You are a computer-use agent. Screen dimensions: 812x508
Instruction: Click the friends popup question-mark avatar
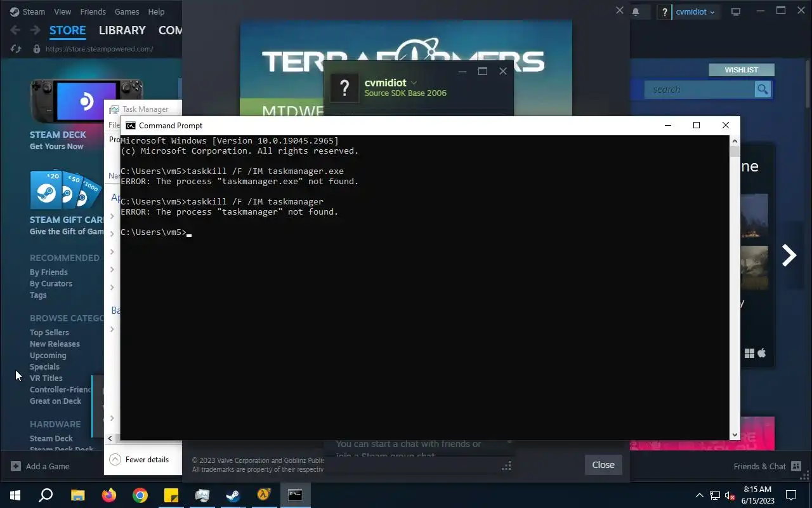click(x=344, y=87)
